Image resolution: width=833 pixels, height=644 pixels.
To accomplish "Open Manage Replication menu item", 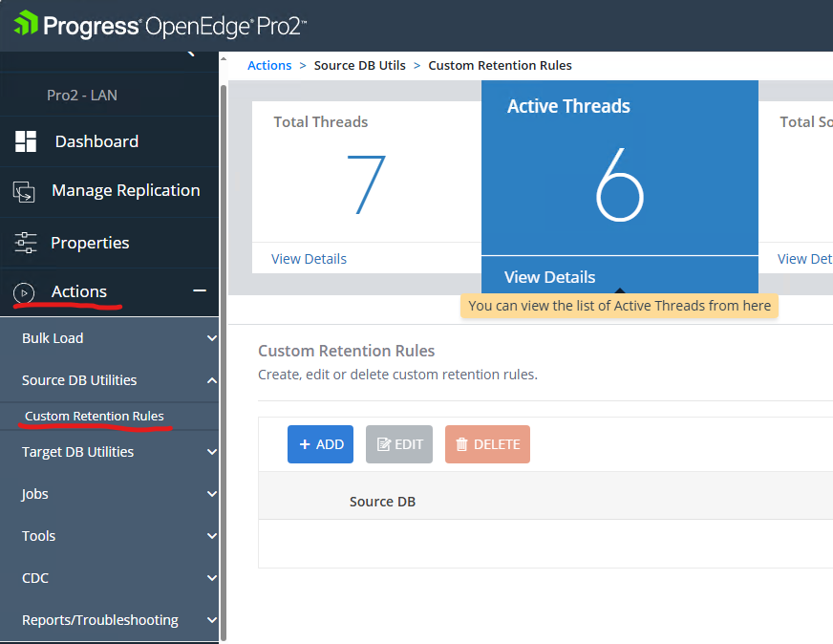I will (126, 190).
